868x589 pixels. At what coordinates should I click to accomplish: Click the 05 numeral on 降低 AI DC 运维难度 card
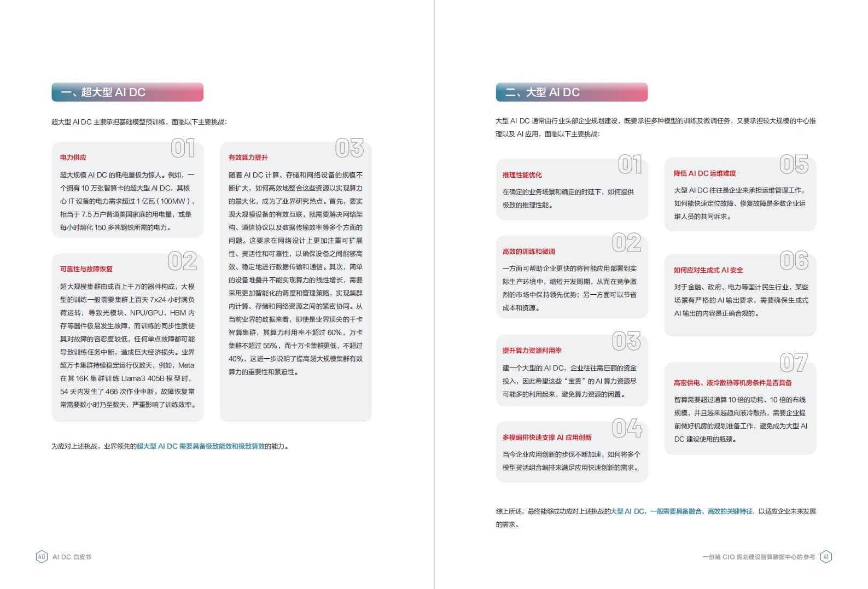tap(794, 164)
